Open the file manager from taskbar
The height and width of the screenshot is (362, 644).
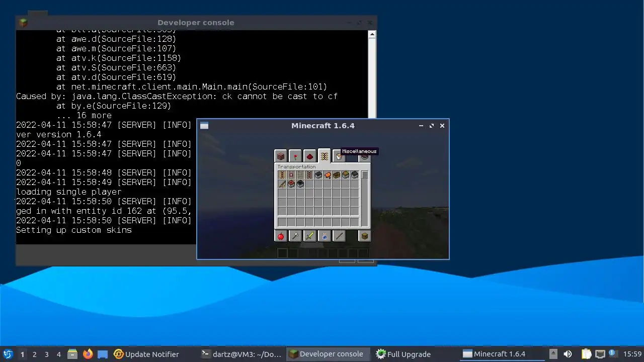click(72, 354)
